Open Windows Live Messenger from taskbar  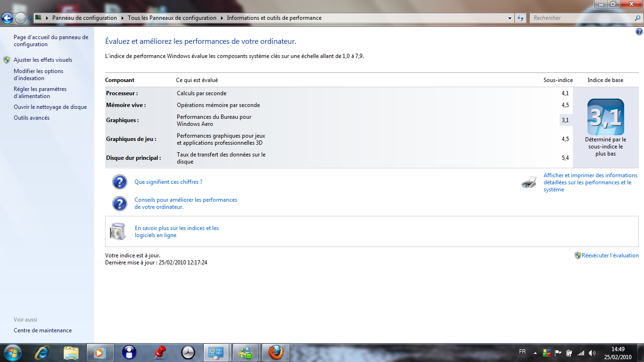pos(245,353)
